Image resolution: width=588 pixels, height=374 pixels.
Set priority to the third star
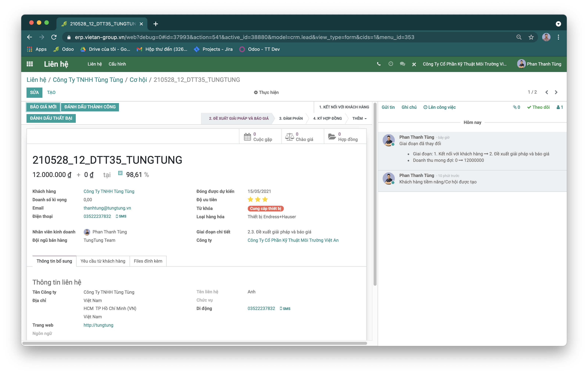[x=265, y=200]
